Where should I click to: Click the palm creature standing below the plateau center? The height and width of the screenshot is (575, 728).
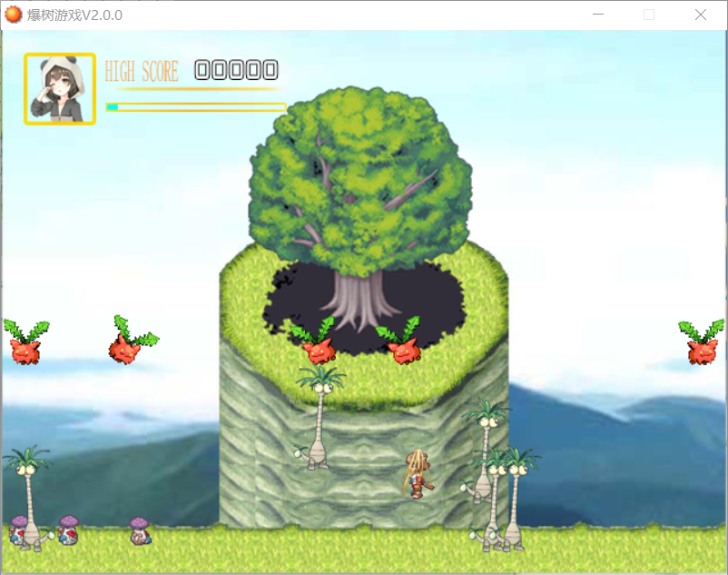(x=318, y=417)
